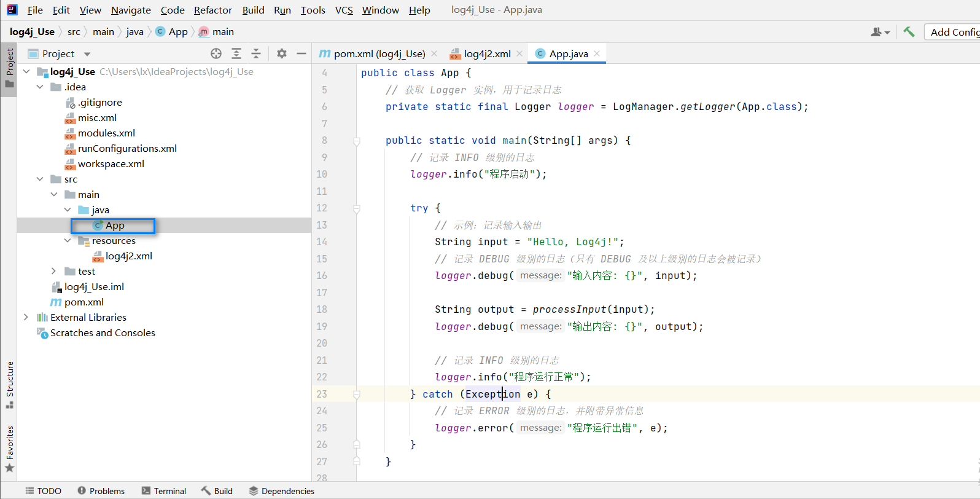980x499 pixels.
Task: Click main method breadcrumb in navigation bar
Action: point(216,32)
